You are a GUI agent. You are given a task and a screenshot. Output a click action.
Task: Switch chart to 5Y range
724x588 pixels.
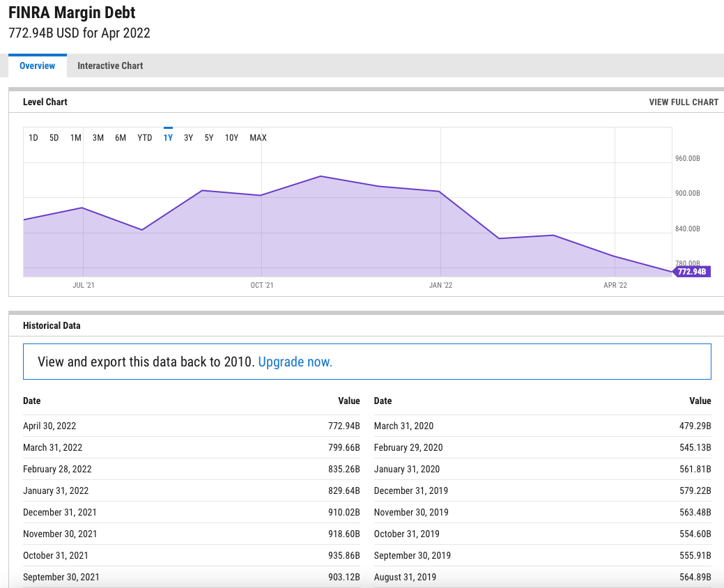pyautogui.click(x=209, y=138)
